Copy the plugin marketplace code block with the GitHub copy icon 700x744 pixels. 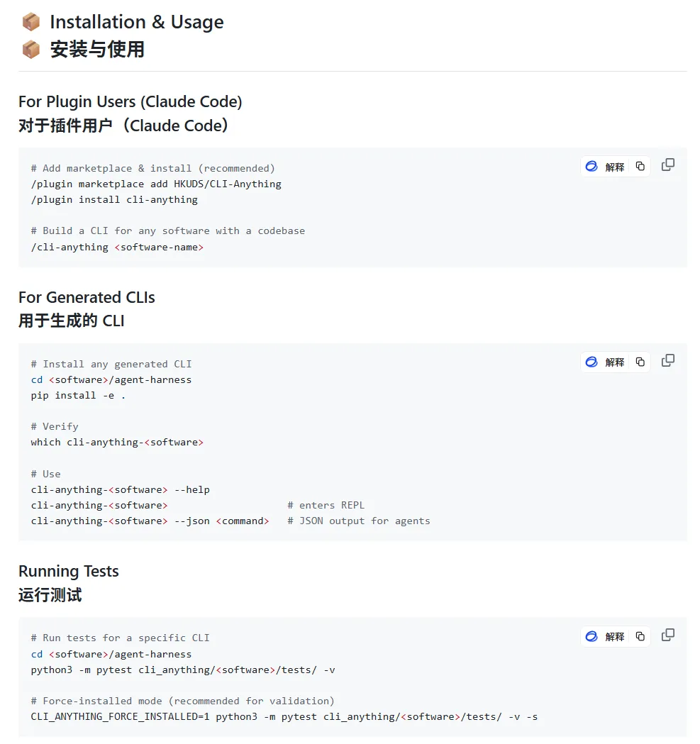pos(667,165)
